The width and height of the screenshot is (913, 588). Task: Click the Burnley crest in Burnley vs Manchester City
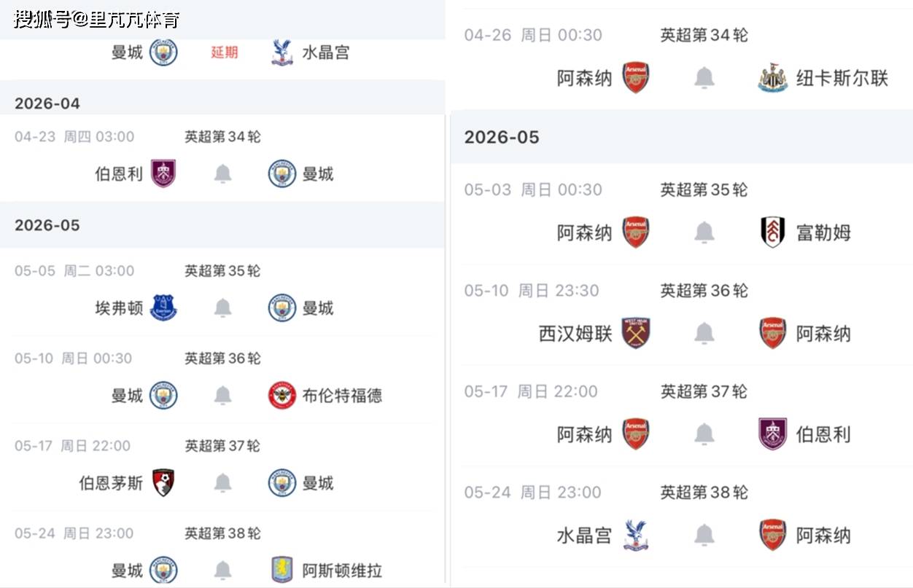163,173
